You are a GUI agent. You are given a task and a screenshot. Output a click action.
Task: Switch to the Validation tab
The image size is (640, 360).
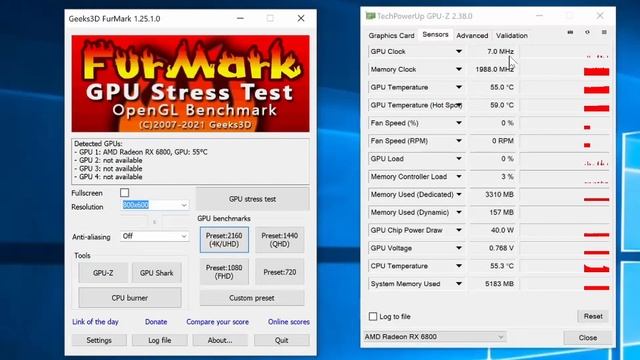click(511, 36)
